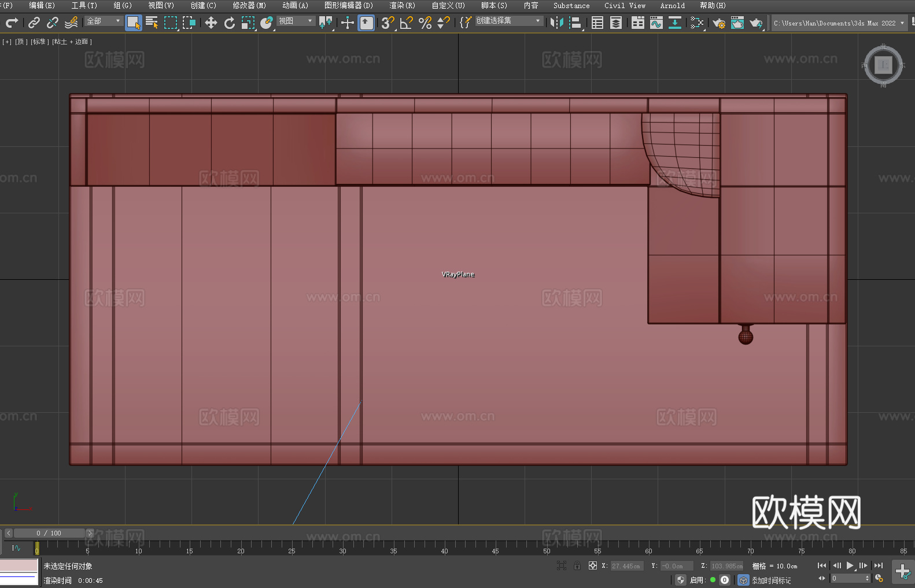
Task: Pick the rectangular selection region tool
Action: (x=171, y=23)
